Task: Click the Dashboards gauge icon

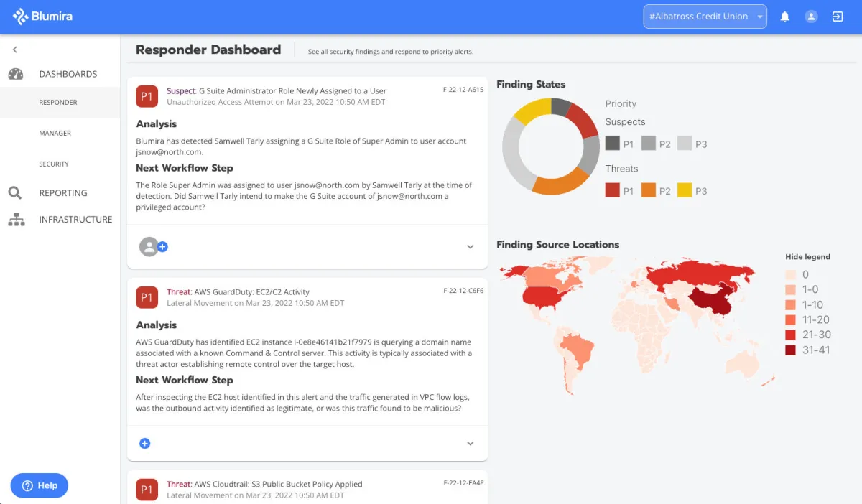Action: pyautogui.click(x=16, y=74)
